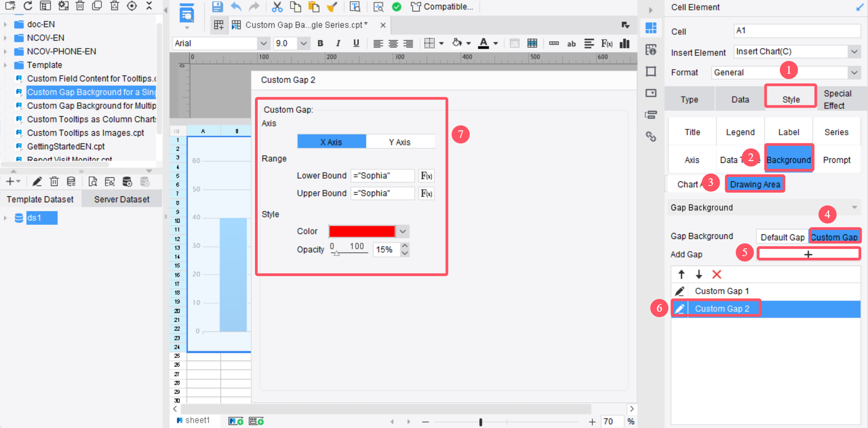Undo the last action
The height and width of the screenshot is (428, 868).
[236, 7]
